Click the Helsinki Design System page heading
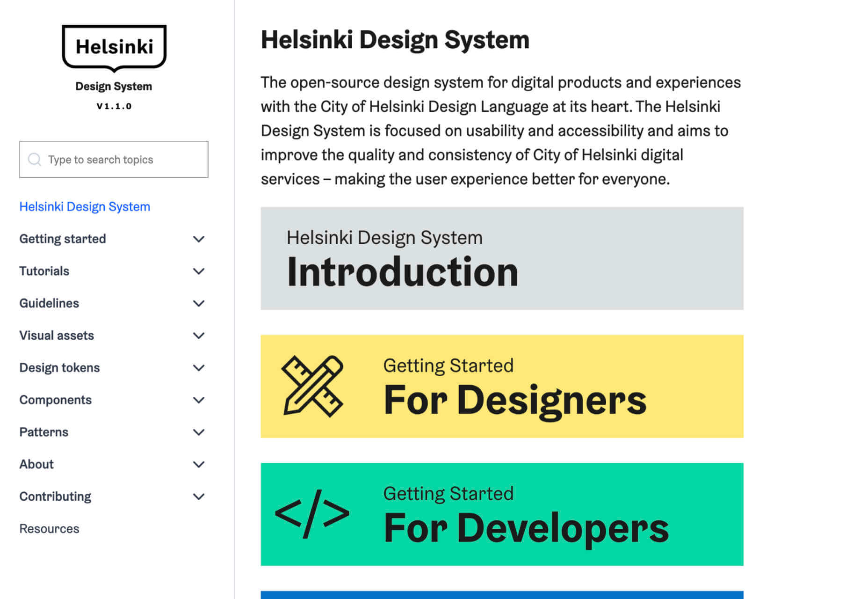This screenshot has width=868, height=599. [395, 40]
